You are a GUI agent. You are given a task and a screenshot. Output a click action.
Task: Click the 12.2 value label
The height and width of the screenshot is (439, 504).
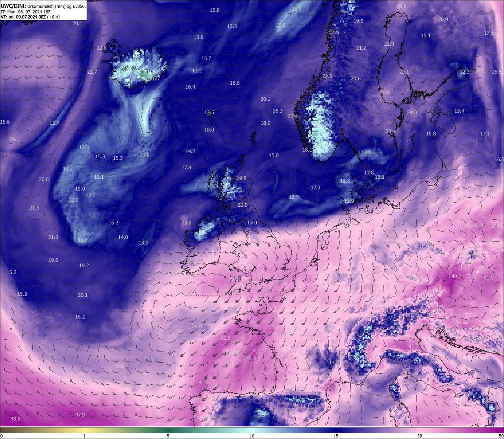68,169
